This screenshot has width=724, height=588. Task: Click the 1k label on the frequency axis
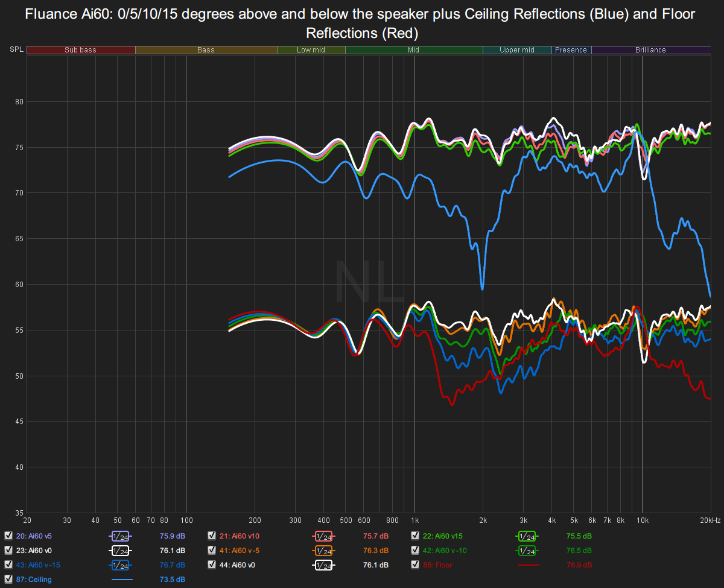(414, 520)
